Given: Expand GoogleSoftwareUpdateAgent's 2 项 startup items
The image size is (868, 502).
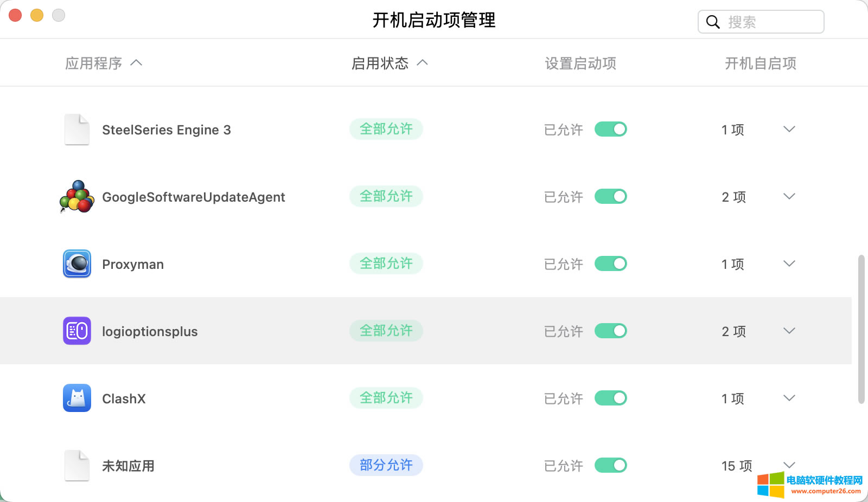Looking at the screenshot, I should (x=789, y=196).
